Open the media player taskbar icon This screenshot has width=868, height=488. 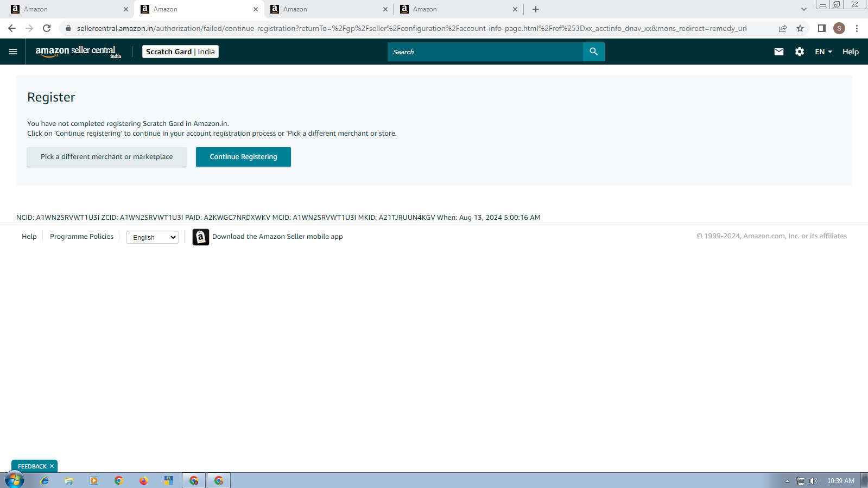click(94, 480)
